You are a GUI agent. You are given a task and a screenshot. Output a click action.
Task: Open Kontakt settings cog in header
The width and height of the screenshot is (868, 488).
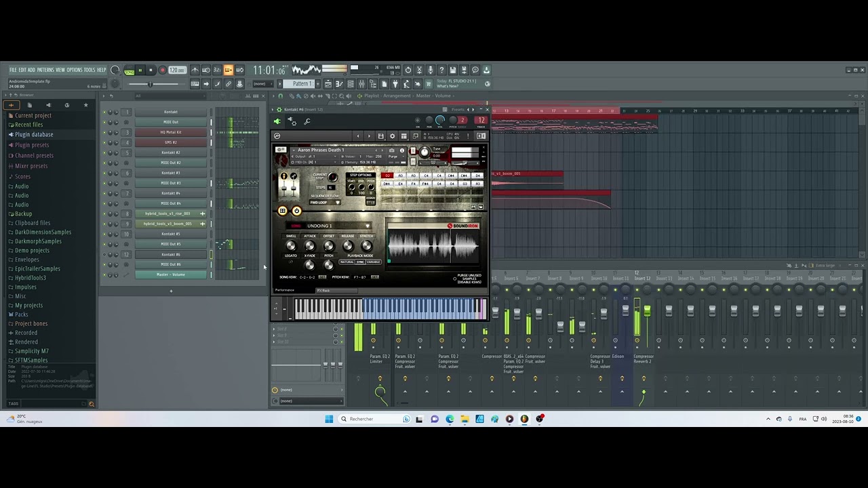click(392, 136)
